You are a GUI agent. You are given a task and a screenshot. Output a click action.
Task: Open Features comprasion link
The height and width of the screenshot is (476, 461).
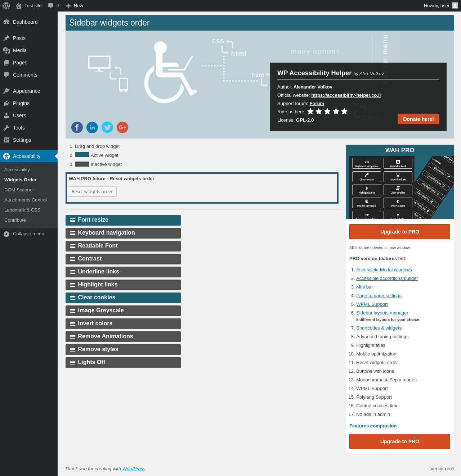373,426
